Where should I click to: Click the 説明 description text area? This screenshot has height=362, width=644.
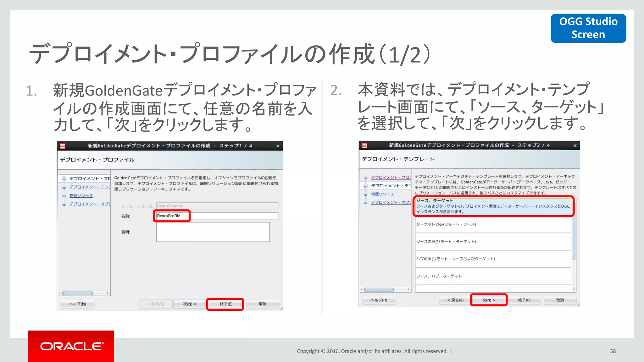coord(213,232)
